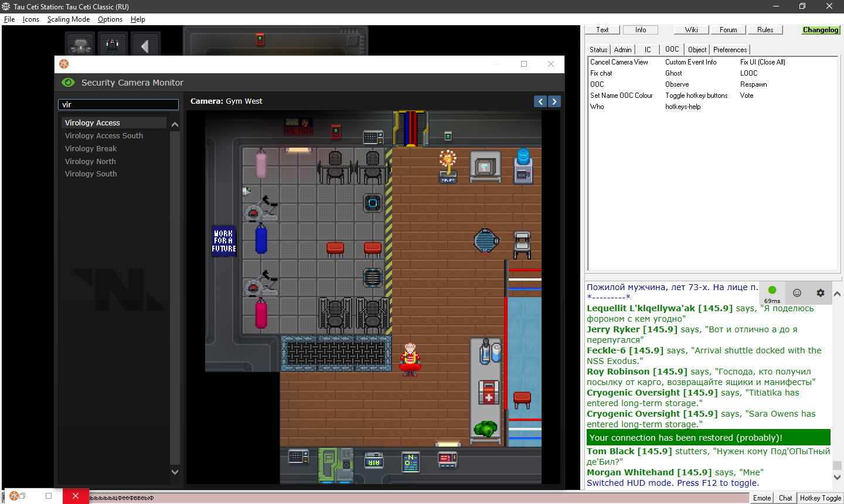Select Virology North camera

90,161
